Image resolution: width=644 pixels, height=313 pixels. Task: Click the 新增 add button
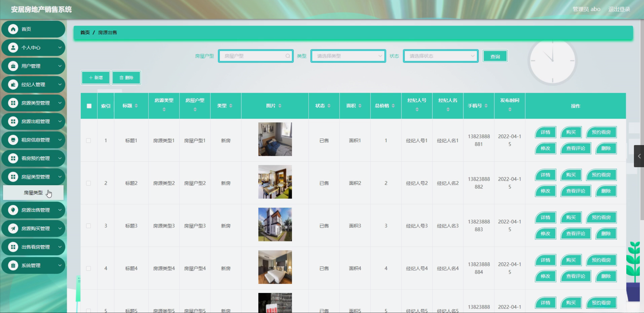click(x=96, y=78)
